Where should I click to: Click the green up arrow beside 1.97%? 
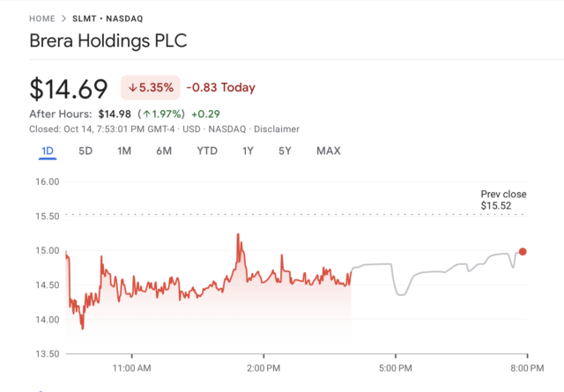tap(147, 113)
